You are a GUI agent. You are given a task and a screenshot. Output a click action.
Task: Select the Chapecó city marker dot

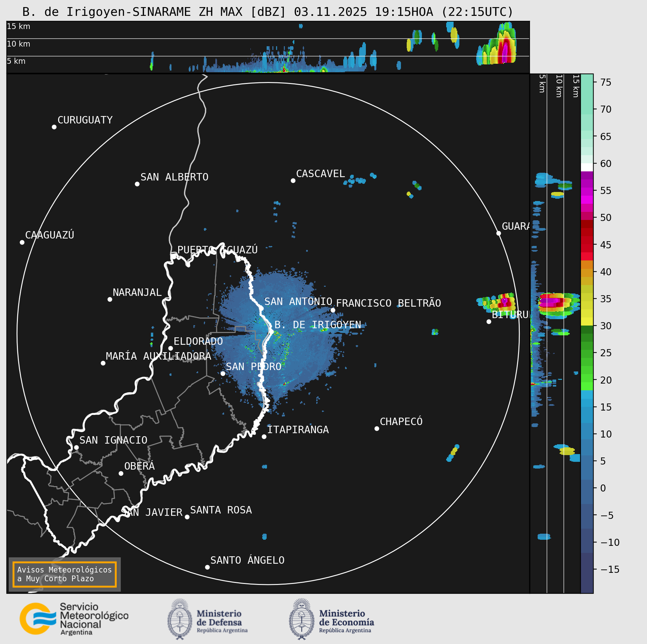pyautogui.click(x=377, y=428)
